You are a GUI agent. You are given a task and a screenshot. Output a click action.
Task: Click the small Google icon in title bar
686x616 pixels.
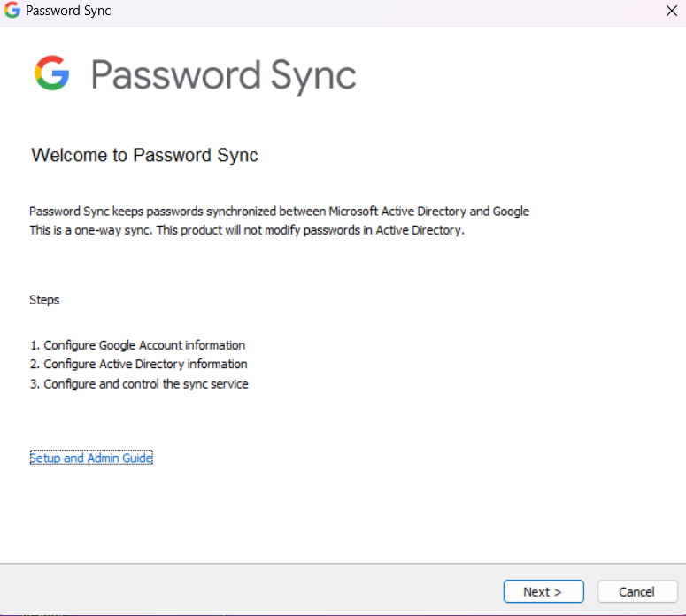click(12, 10)
